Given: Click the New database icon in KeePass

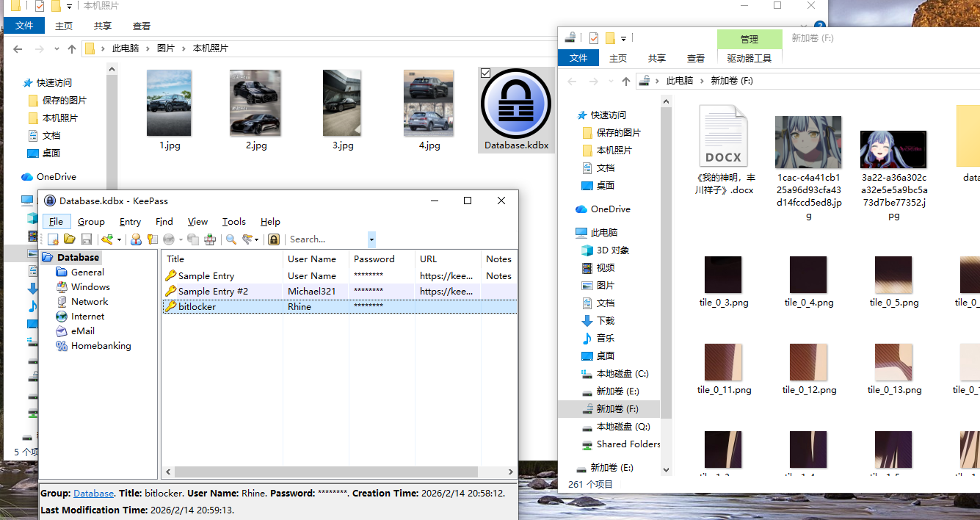Looking at the screenshot, I should point(53,239).
